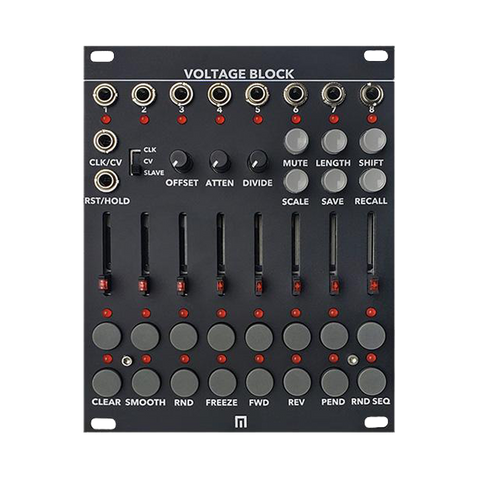Click the SLAVE switch label

[154, 173]
